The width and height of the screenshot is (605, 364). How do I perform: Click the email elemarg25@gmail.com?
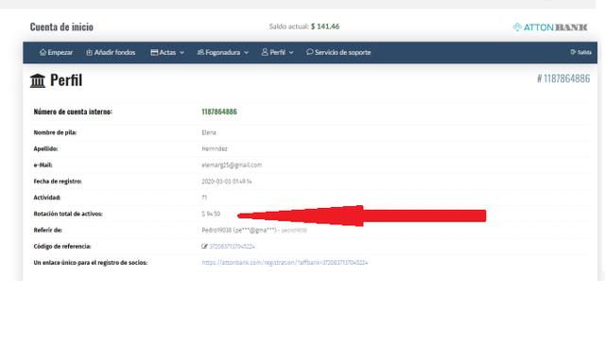(232, 165)
